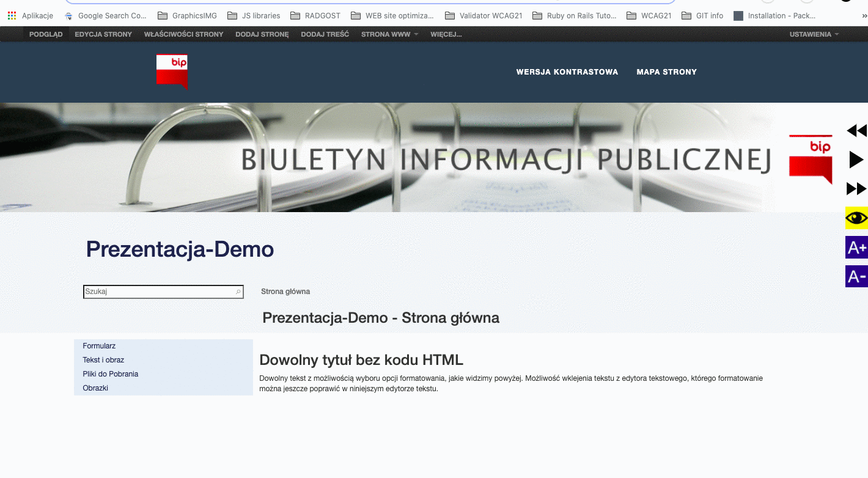
Task: Open the Aplikacje apps grid icon
Action: point(12,16)
